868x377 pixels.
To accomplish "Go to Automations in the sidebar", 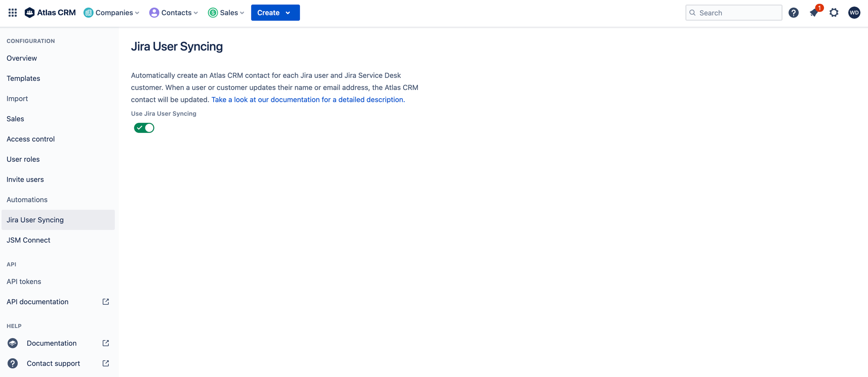I will click(x=27, y=200).
